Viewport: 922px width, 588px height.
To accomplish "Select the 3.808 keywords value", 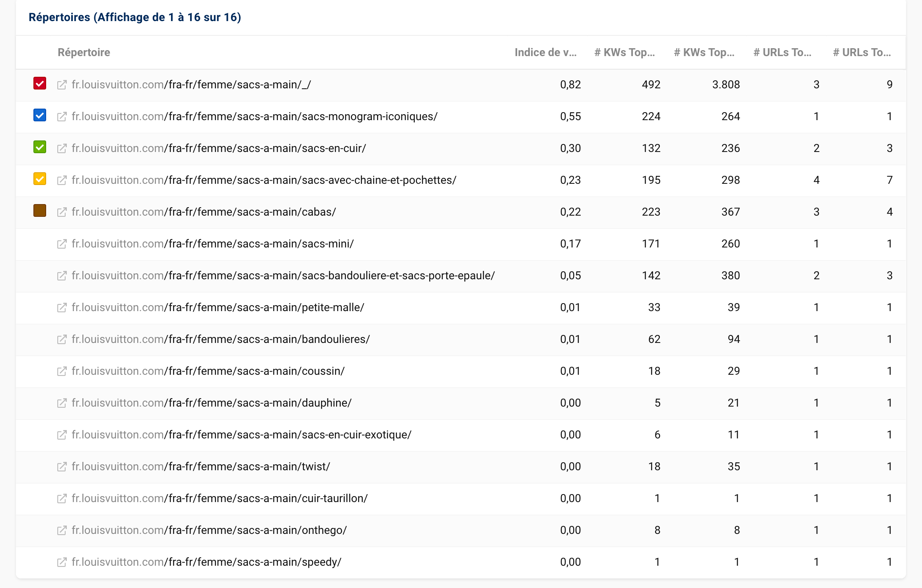I will [x=726, y=85].
